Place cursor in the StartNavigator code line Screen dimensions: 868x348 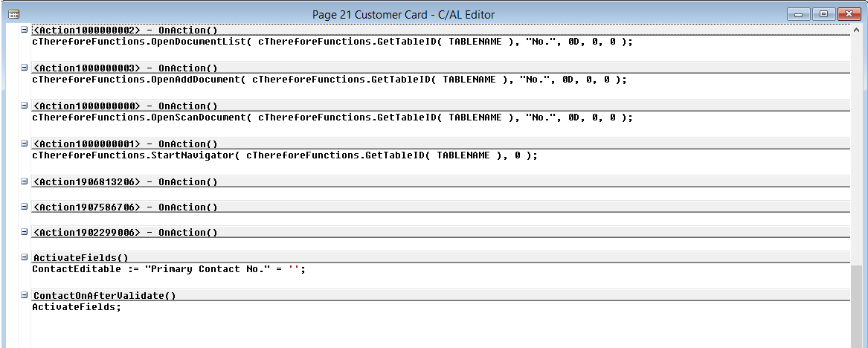coord(284,155)
